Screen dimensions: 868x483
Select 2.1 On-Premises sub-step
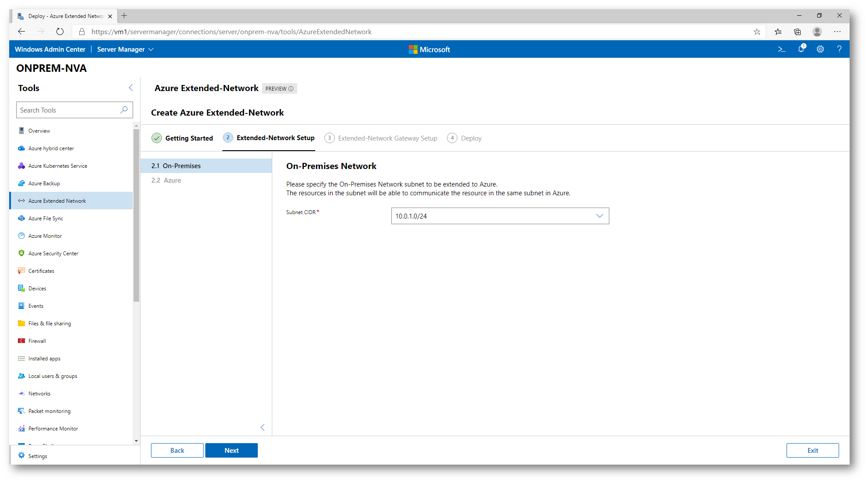click(206, 166)
